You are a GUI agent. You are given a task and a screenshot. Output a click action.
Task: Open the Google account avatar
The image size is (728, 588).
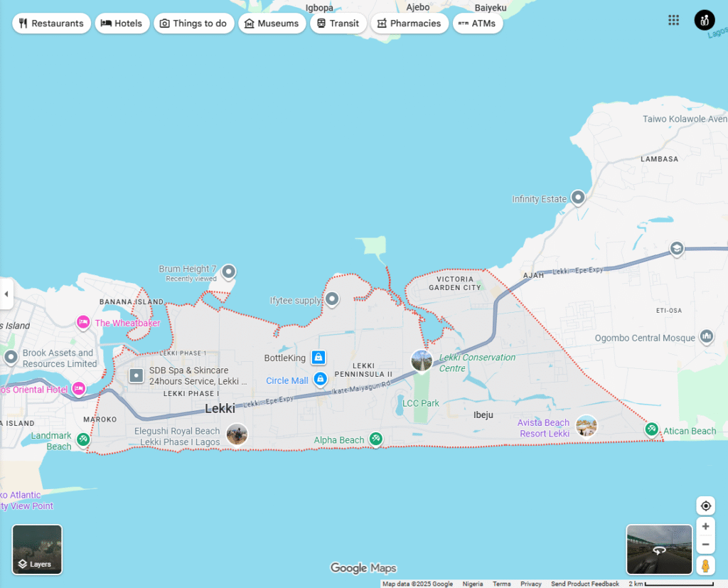pos(705,20)
